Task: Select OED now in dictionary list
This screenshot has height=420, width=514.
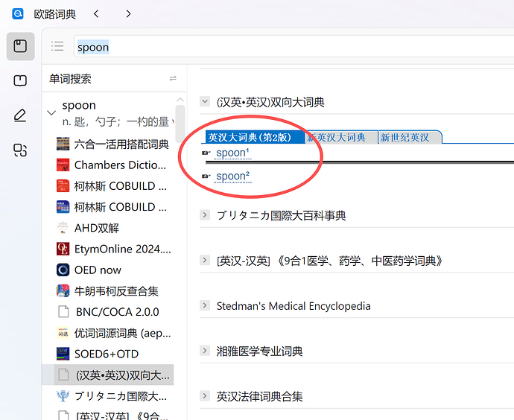Action: [98, 270]
